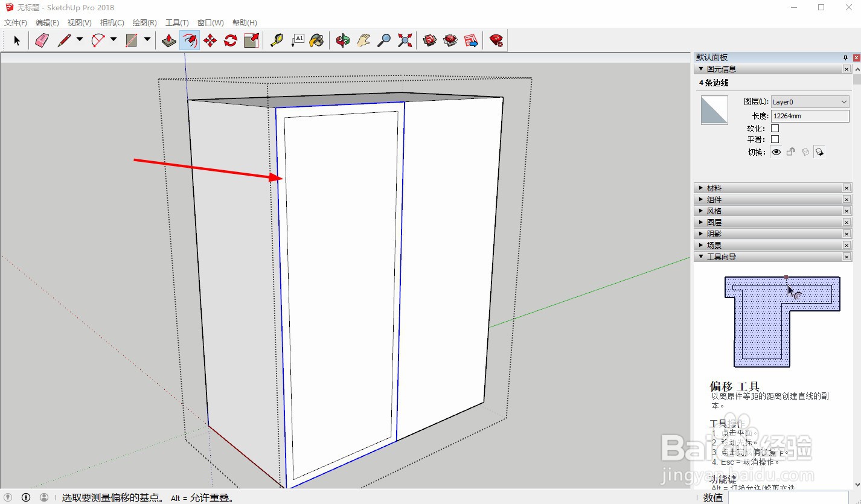Tick the 软化 checkbox
The height and width of the screenshot is (504, 861).
point(775,128)
